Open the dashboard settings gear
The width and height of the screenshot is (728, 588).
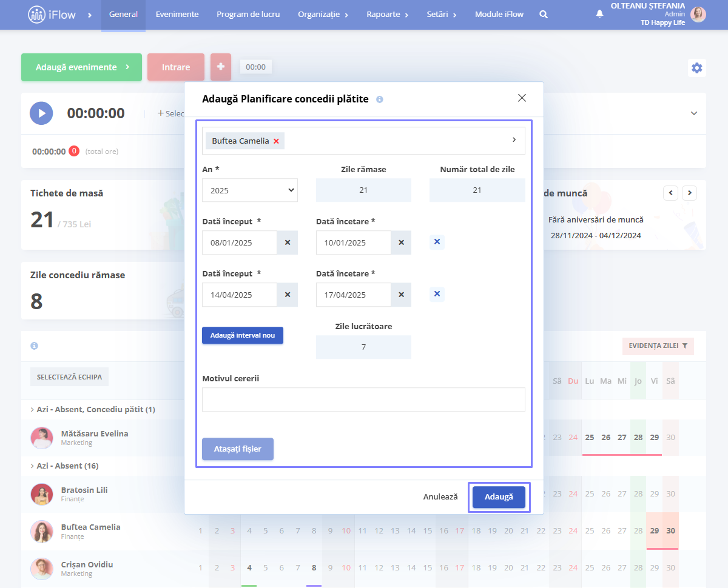tap(697, 68)
